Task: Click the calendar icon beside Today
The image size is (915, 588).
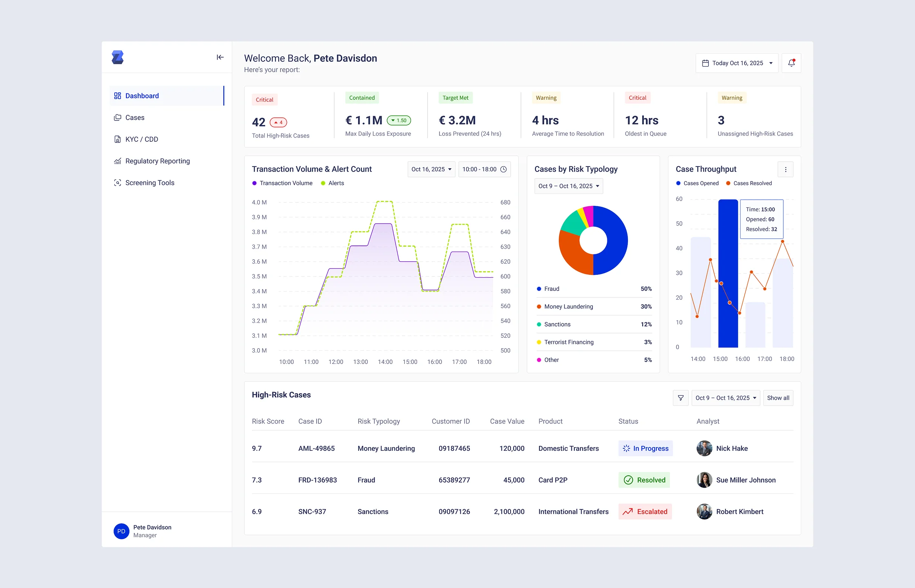Action: (705, 63)
